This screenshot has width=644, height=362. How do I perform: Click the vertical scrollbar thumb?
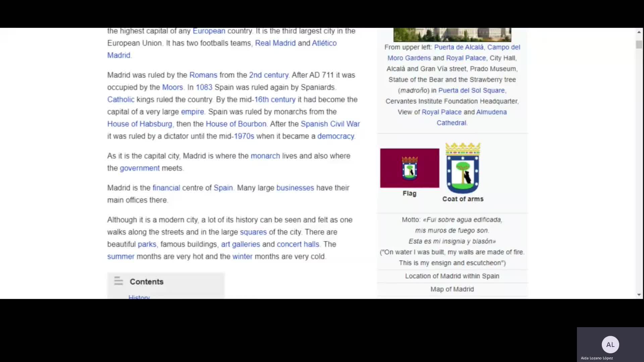point(639,45)
